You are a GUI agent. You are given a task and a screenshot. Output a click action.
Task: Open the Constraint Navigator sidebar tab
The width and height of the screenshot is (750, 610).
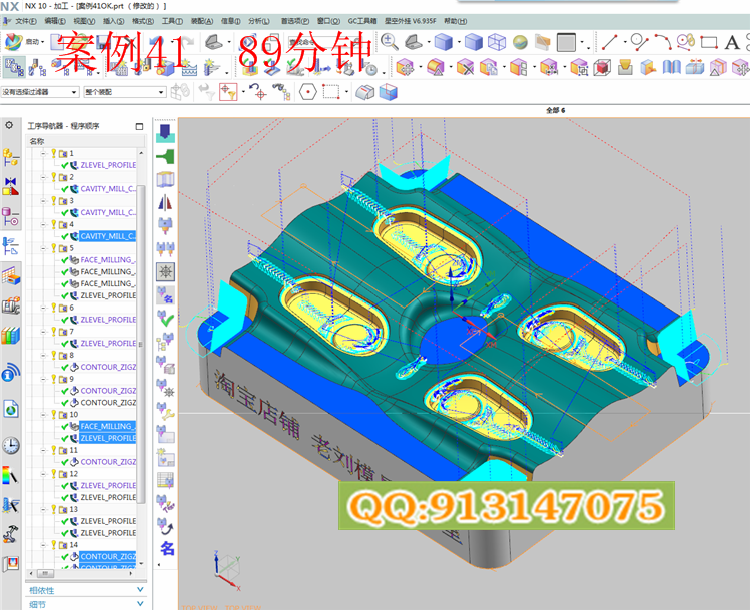[11, 187]
